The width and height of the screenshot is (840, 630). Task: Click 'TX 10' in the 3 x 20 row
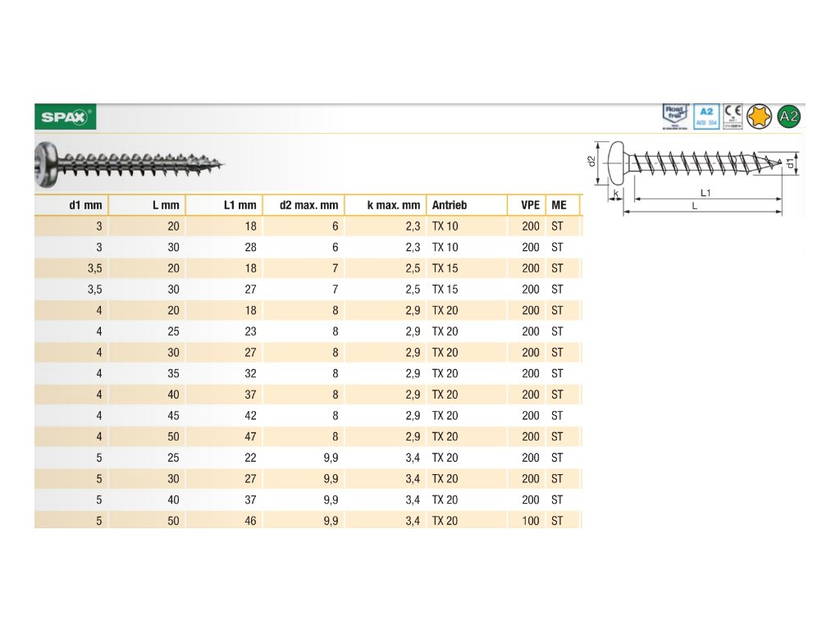445,226
